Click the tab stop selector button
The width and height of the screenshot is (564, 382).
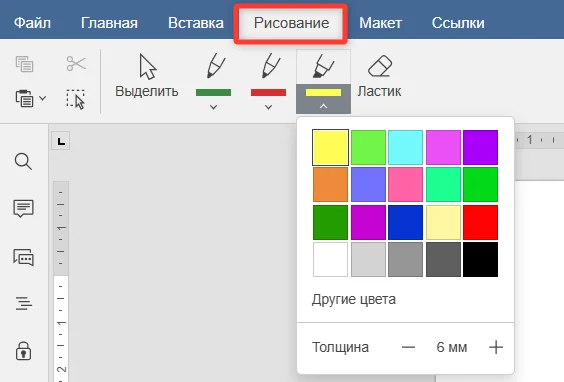coord(61,141)
